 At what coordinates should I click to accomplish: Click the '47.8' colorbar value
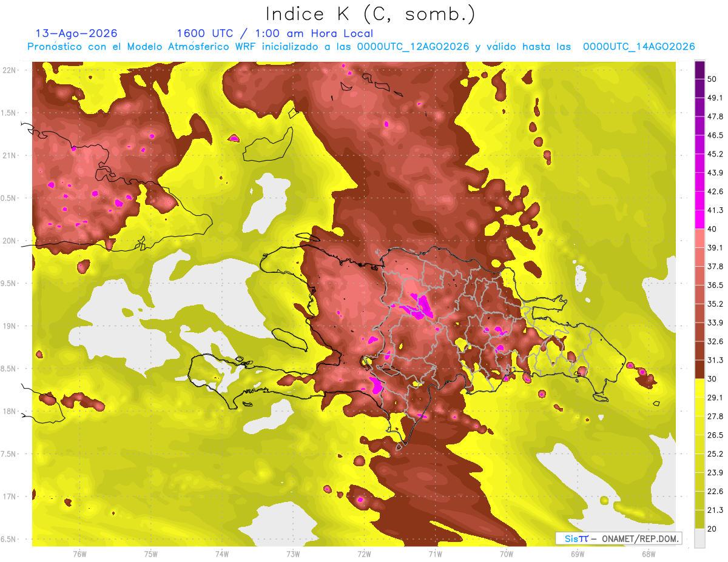point(715,116)
